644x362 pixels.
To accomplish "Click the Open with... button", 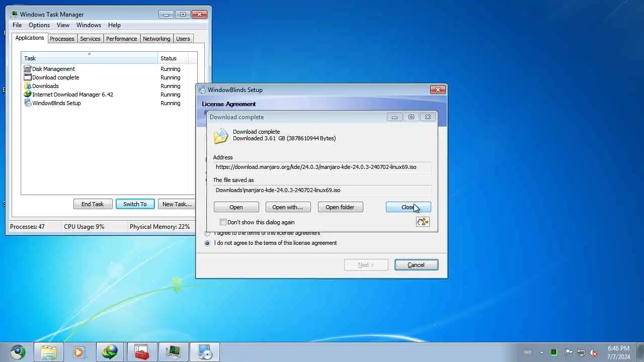I will pos(288,207).
